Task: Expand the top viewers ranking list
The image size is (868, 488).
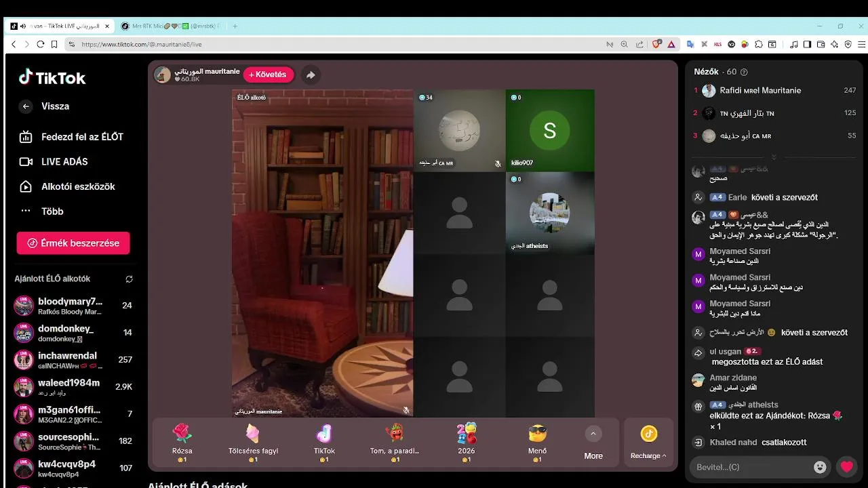Action: click(774, 157)
